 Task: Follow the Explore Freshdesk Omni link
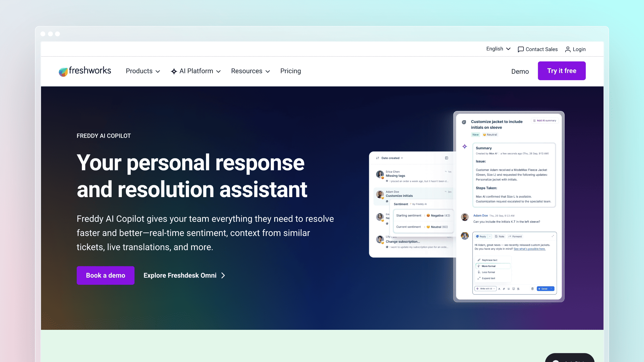(184, 275)
